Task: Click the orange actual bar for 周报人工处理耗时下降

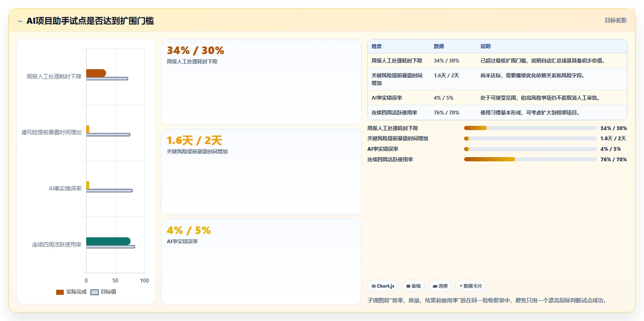Action: point(96,73)
